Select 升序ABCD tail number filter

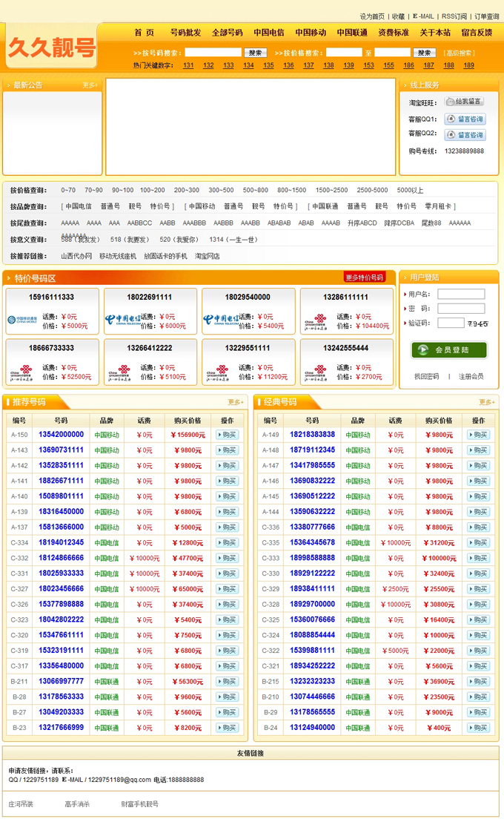click(x=362, y=223)
